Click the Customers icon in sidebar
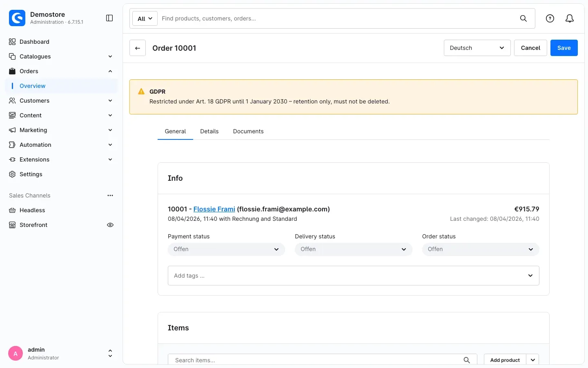 pyautogui.click(x=12, y=101)
